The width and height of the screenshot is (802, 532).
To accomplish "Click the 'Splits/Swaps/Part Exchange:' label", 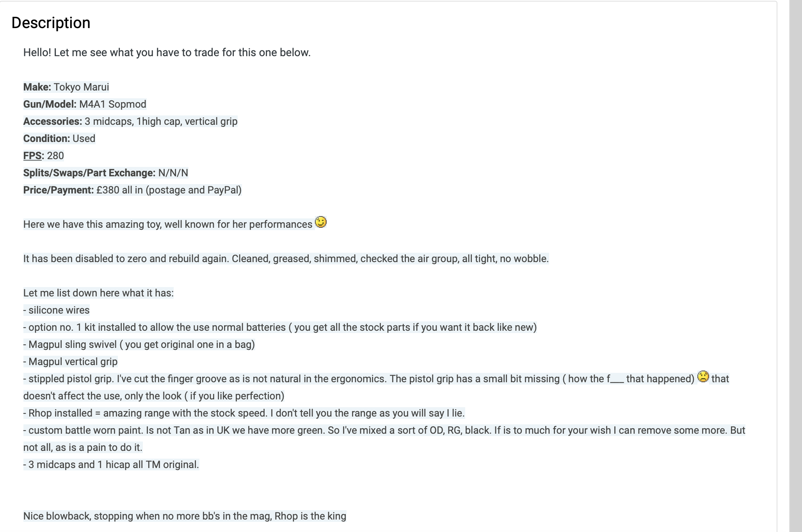I will pos(89,173).
